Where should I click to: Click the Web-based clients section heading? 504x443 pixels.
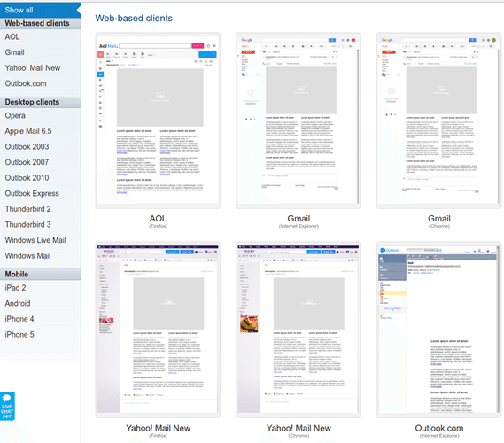[134, 18]
